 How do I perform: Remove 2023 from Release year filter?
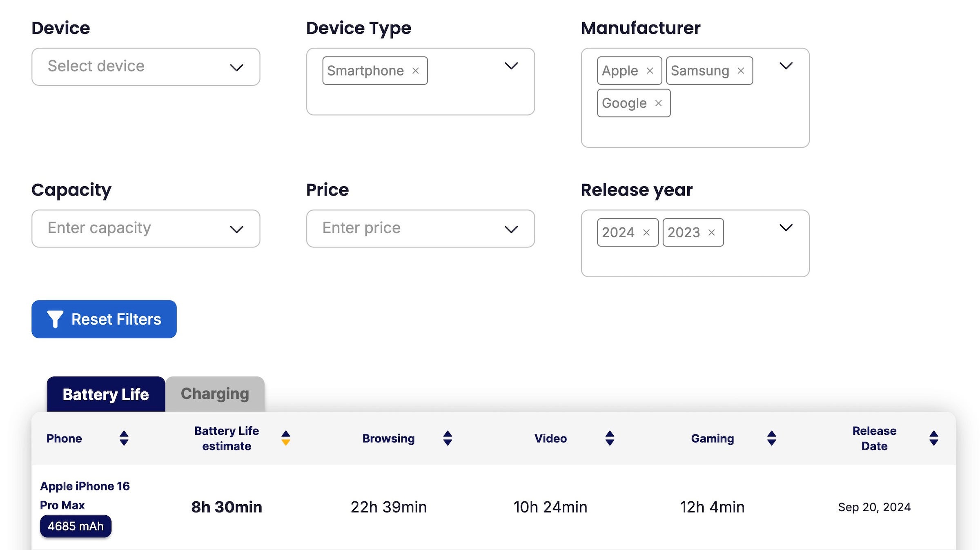coord(712,232)
